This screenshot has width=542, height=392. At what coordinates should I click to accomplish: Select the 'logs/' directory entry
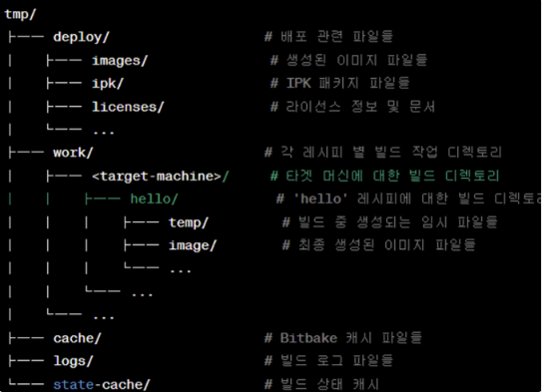[x=73, y=361]
